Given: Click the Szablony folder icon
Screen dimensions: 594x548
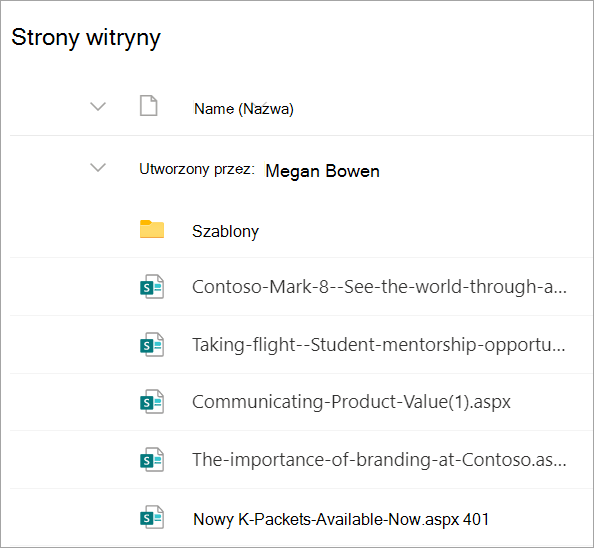Looking at the screenshot, I should click(x=152, y=229).
